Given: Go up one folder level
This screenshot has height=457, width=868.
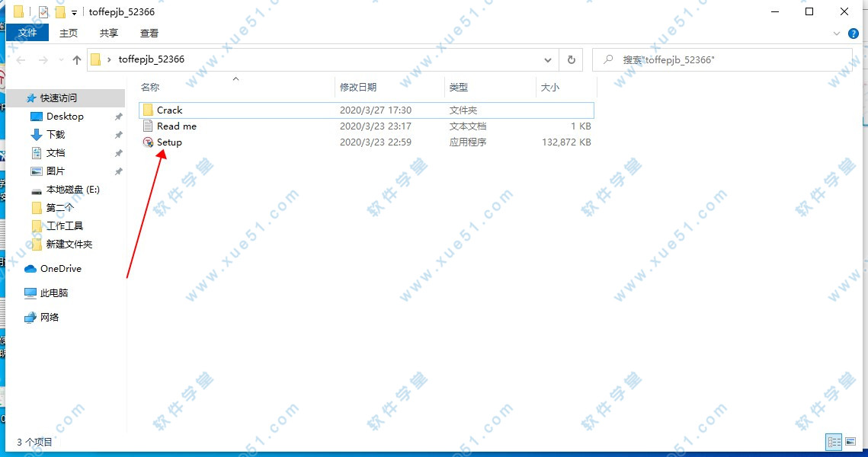Looking at the screenshot, I should (x=77, y=59).
